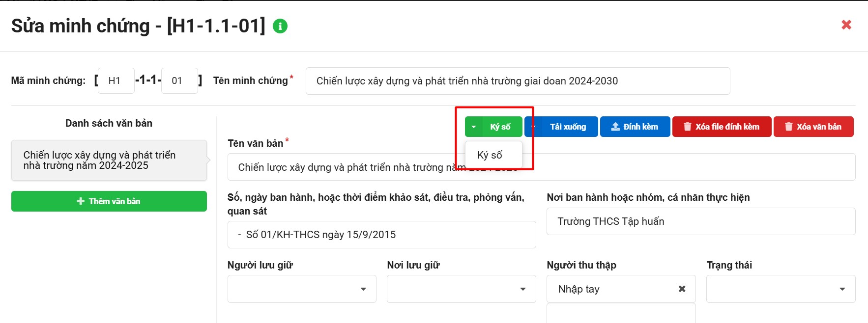
Task: Click the 01 code input box
Action: 179,81
